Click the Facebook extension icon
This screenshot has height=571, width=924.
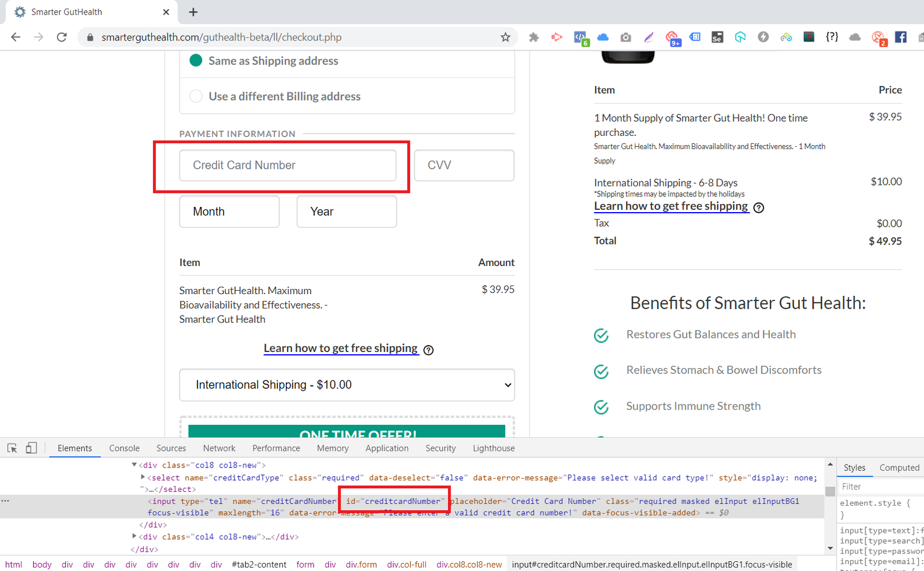[x=900, y=37]
